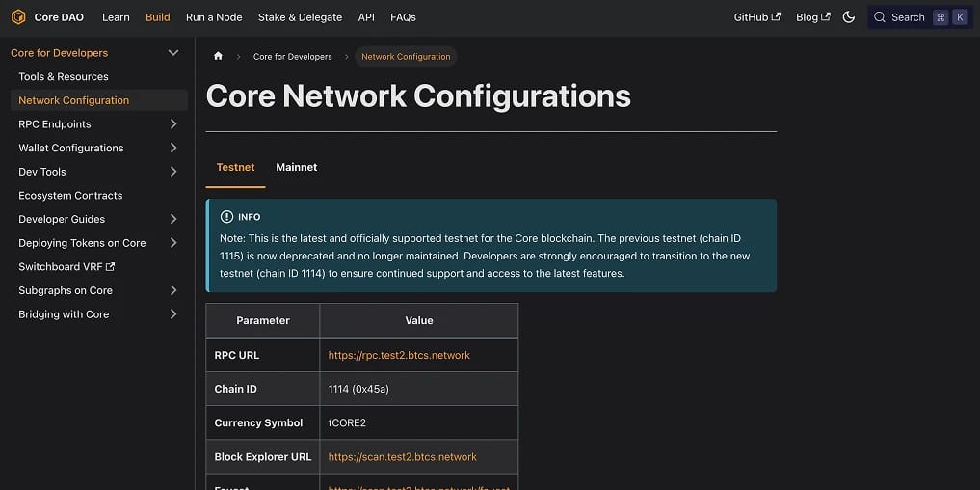Viewport: 980px width, 490px height.
Task: Click Bridging with Core sidebar label
Action: (64, 314)
